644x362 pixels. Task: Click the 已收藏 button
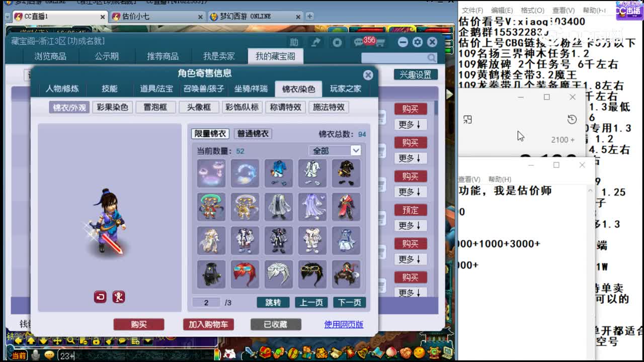coord(276,325)
